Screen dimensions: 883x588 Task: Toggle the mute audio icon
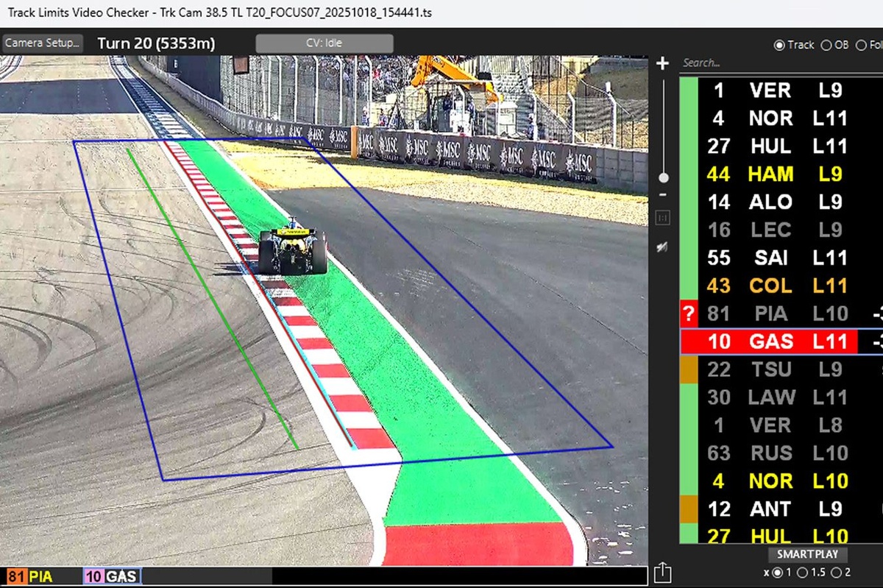tap(661, 248)
